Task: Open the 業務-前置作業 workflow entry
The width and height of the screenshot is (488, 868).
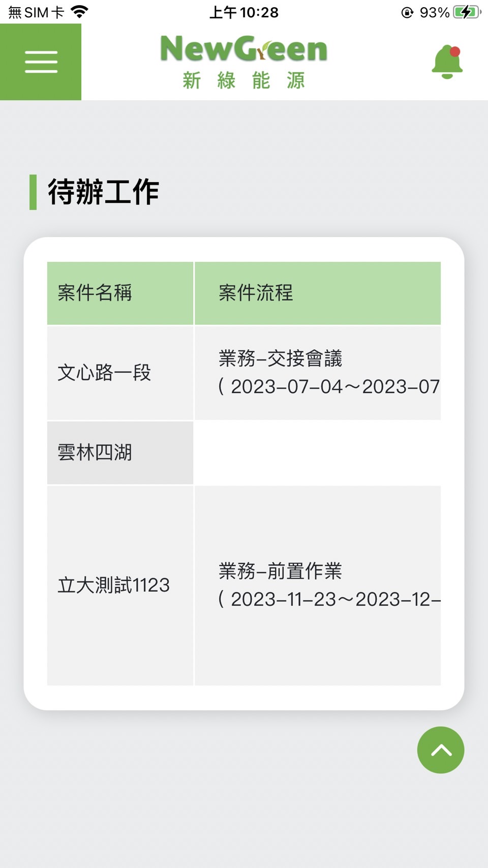Action: (x=280, y=571)
